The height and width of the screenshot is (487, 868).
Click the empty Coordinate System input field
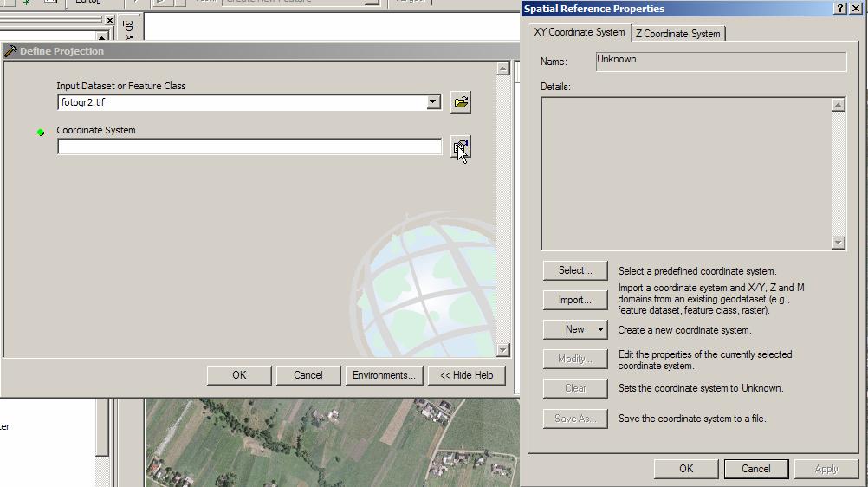[x=249, y=146]
